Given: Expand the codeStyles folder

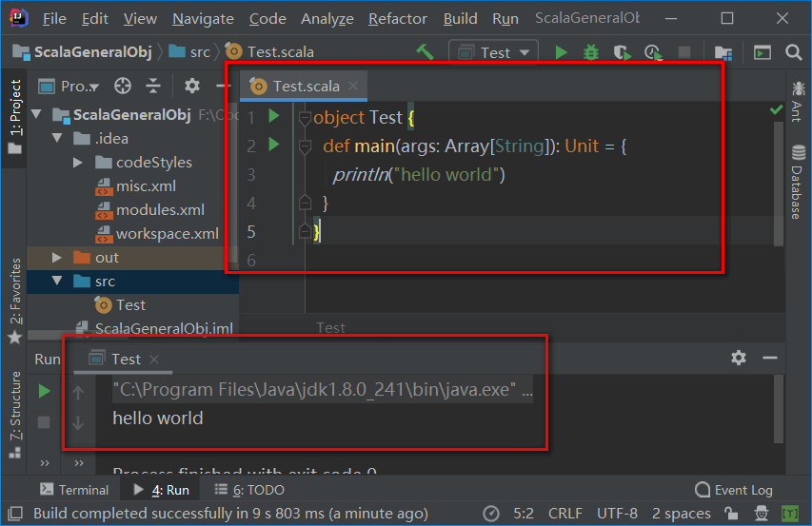Looking at the screenshot, I should pyautogui.click(x=78, y=162).
